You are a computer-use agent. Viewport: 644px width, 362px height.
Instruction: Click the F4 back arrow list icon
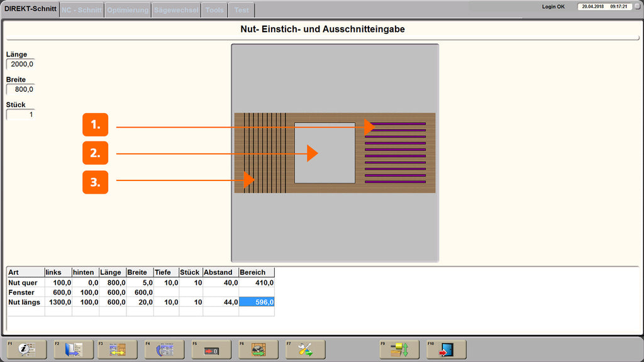[164, 349]
